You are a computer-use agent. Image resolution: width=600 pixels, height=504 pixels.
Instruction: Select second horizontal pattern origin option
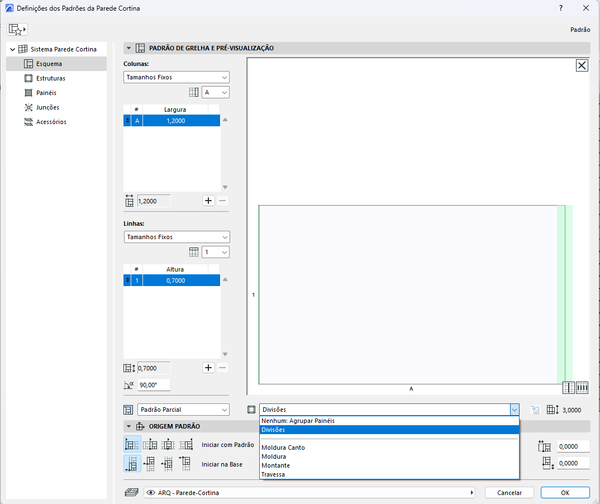[150, 445]
